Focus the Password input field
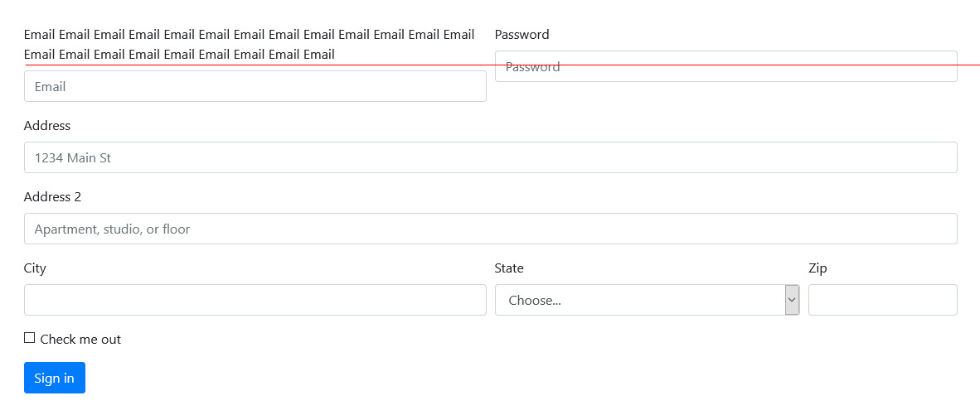 click(726, 66)
